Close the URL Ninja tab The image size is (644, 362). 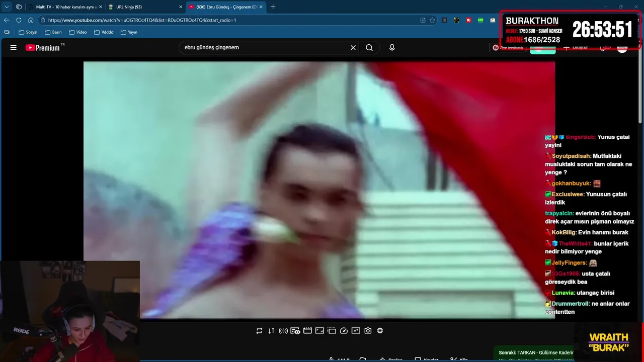point(181,7)
